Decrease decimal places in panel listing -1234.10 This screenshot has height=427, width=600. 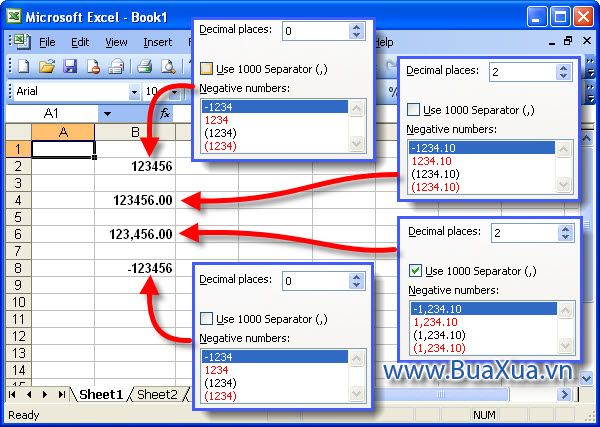click(x=563, y=76)
